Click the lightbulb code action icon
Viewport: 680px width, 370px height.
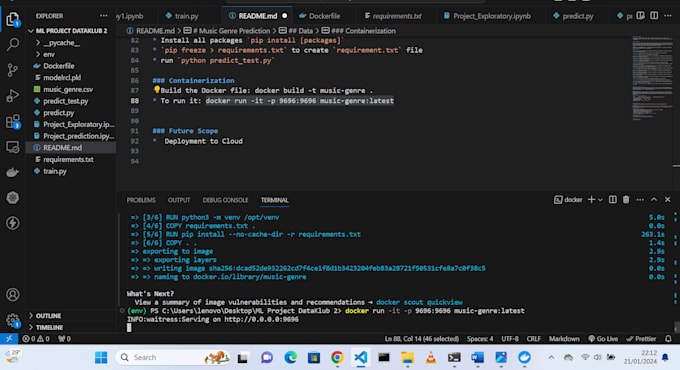click(157, 90)
